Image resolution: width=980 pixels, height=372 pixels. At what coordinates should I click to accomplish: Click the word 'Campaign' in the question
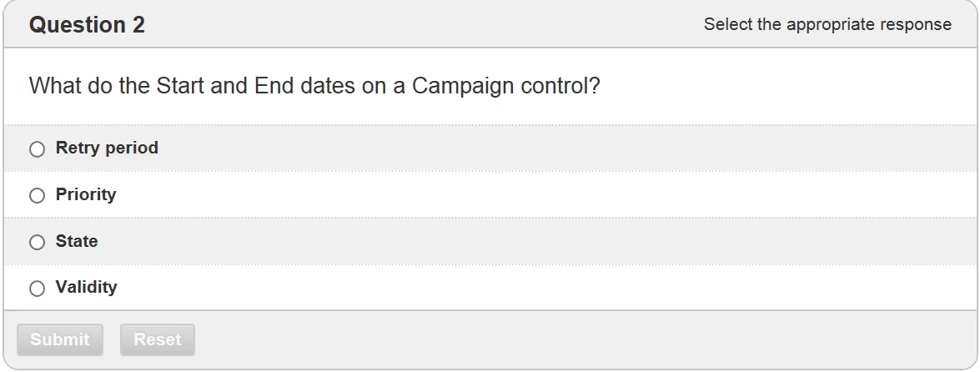click(x=473, y=86)
